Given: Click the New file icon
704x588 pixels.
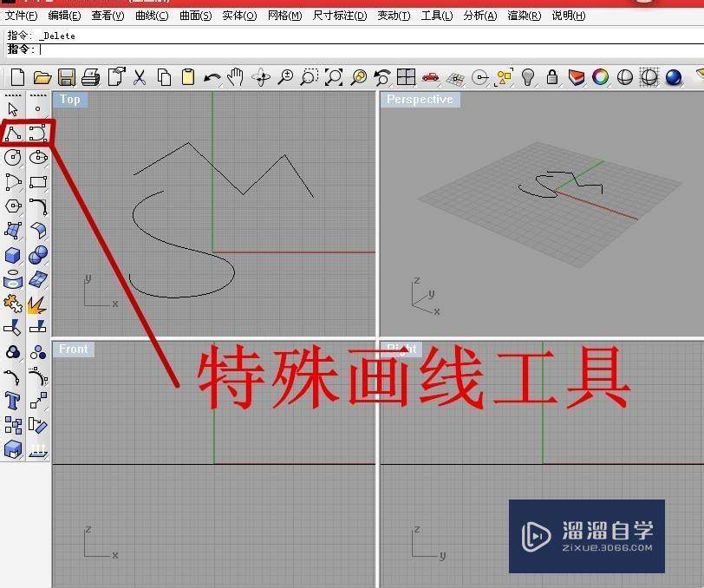Looking at the screenshot, I should (x=17, y=77).
